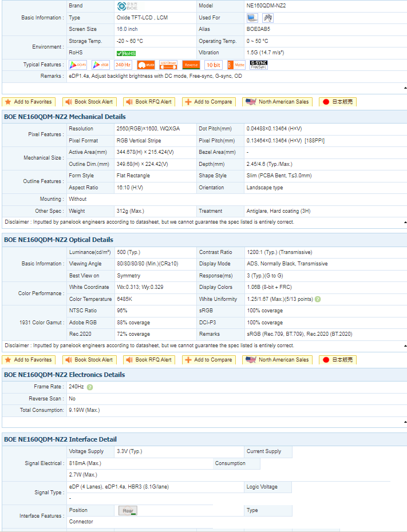Book Stock Alert above Mechanical Details
This screenshot has width=407, height=532.
click(x=90, y=102)
